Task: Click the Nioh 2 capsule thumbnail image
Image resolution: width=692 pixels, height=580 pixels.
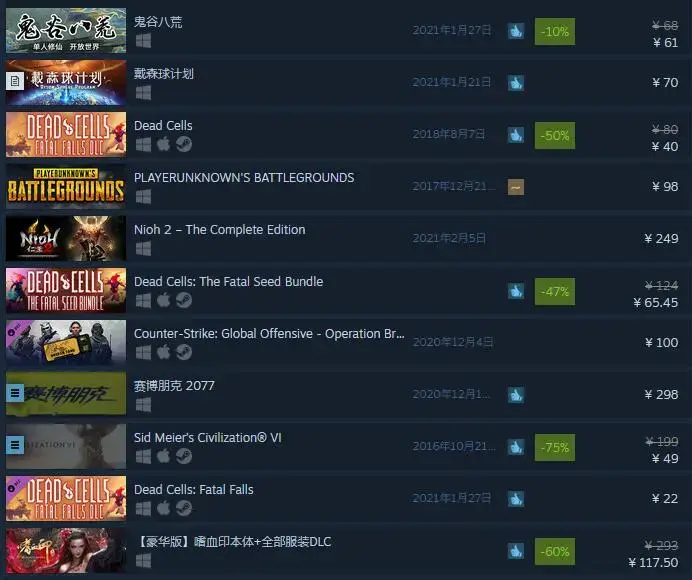Action: click(66, 238)
